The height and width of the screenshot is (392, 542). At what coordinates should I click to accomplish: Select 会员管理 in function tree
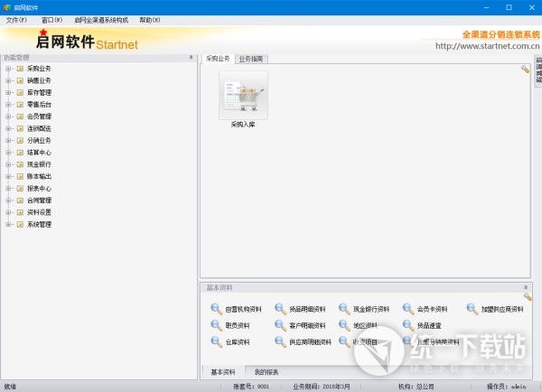pos(39,116)
